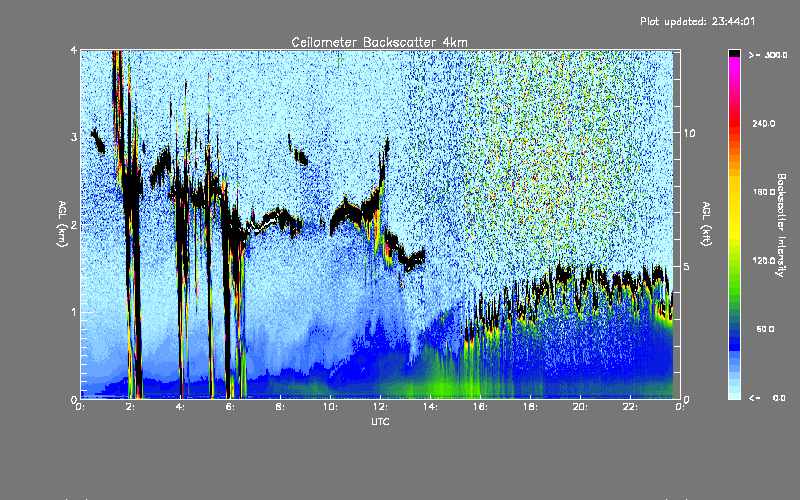Click the 60.0 colorbar tick label

click(765, 329)
